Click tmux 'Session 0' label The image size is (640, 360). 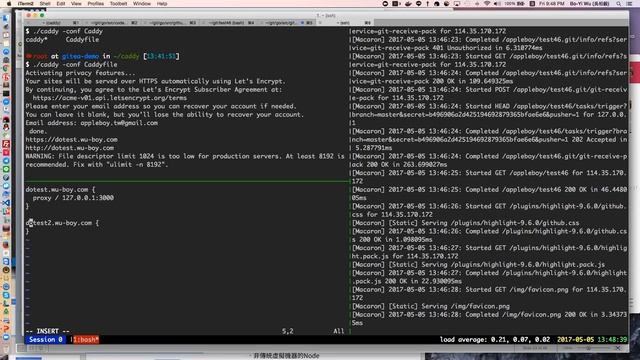[x=46, y=340]
